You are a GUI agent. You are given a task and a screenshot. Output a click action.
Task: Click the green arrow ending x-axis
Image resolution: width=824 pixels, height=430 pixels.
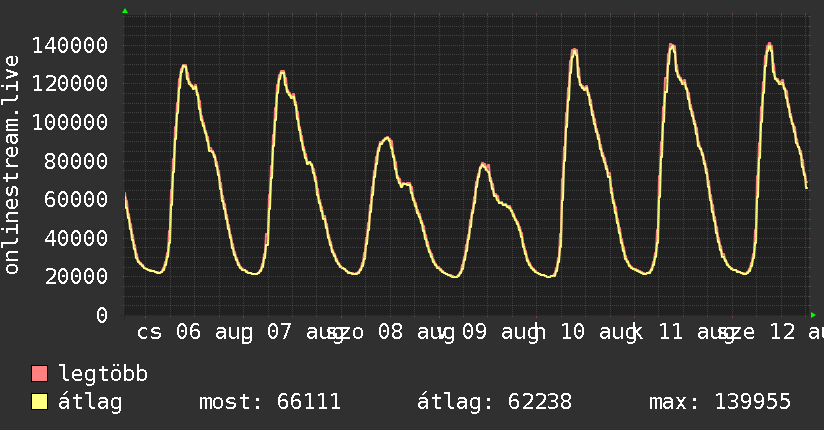click(x=813, y=315)
